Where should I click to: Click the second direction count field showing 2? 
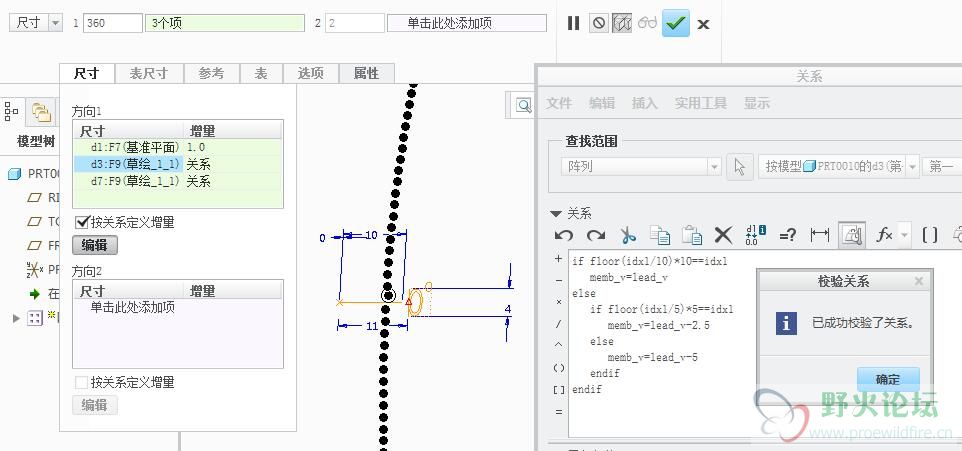pyautogui.click(x=355, y=23)
